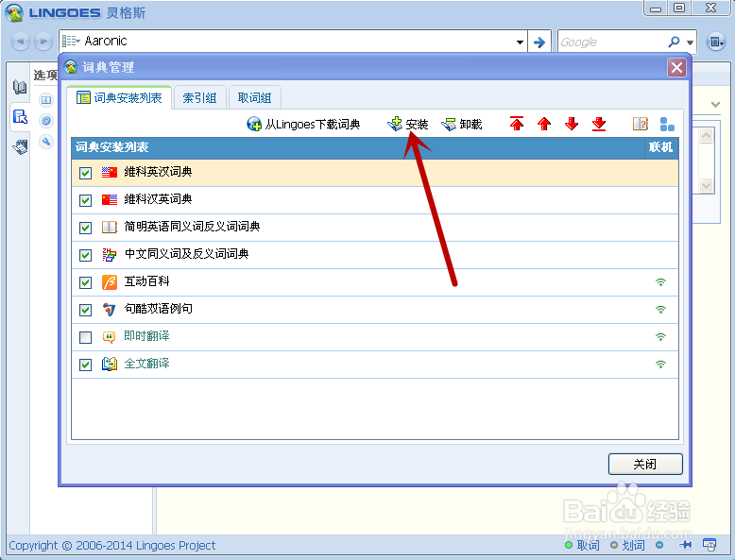
Task: Click the blue squares view icon
Action: pyautogui.click(x=667, y=125)
